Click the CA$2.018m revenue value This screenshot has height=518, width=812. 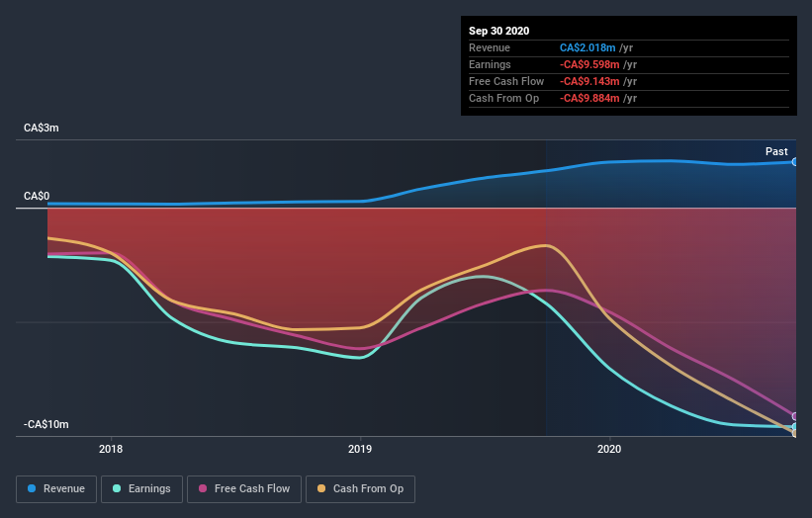coord(587,47)
